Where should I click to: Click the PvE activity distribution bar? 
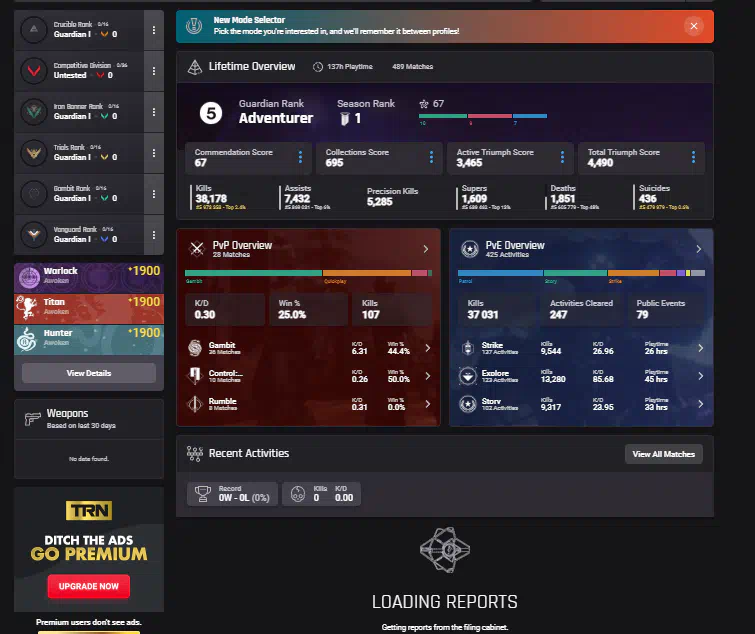[582, 273]
